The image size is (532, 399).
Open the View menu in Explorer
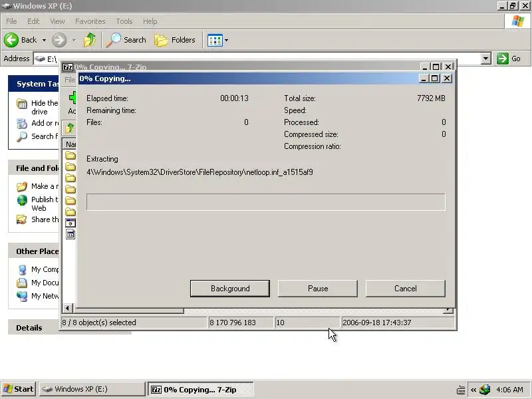click(57, 21)
